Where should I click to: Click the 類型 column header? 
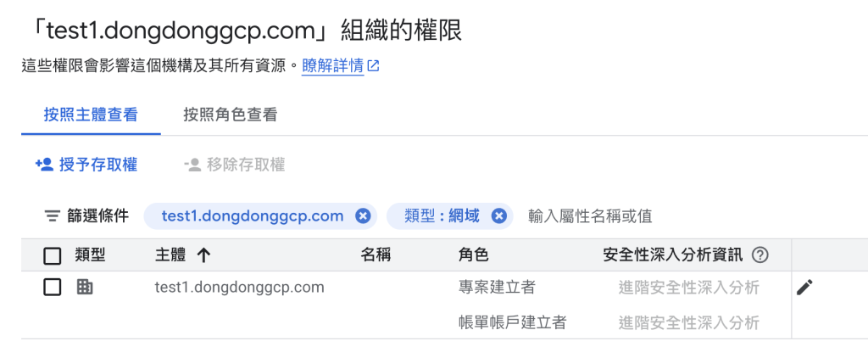click(90, 255)
